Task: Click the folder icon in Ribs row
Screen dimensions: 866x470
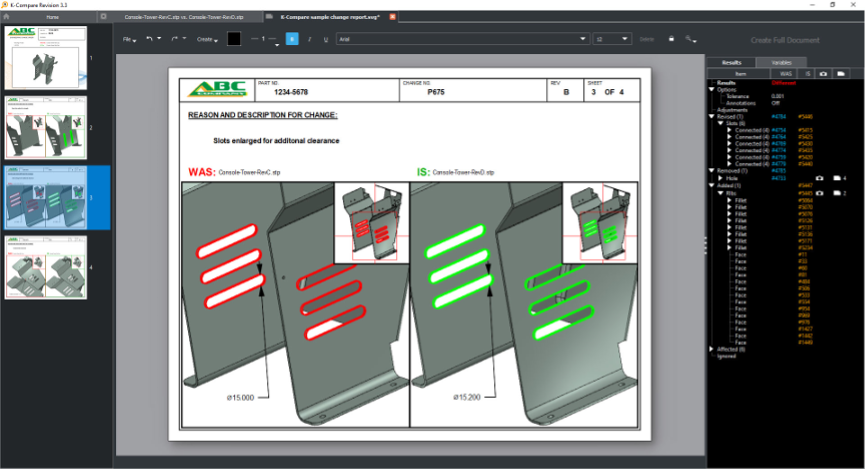Action: tap(838, 192)
